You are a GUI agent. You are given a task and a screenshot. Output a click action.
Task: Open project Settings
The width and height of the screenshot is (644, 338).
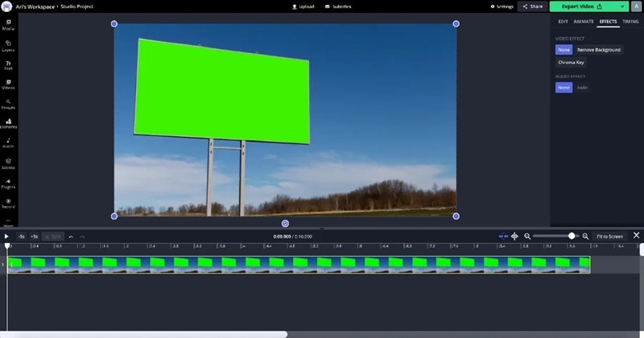(x=502, y=6)
